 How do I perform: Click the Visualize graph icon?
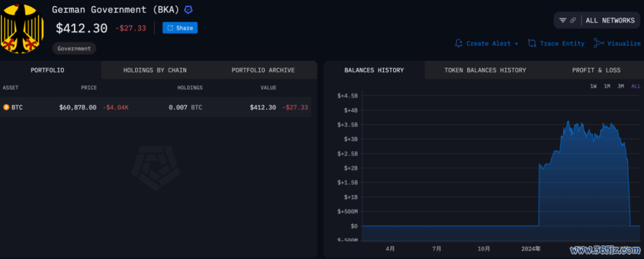599,43
